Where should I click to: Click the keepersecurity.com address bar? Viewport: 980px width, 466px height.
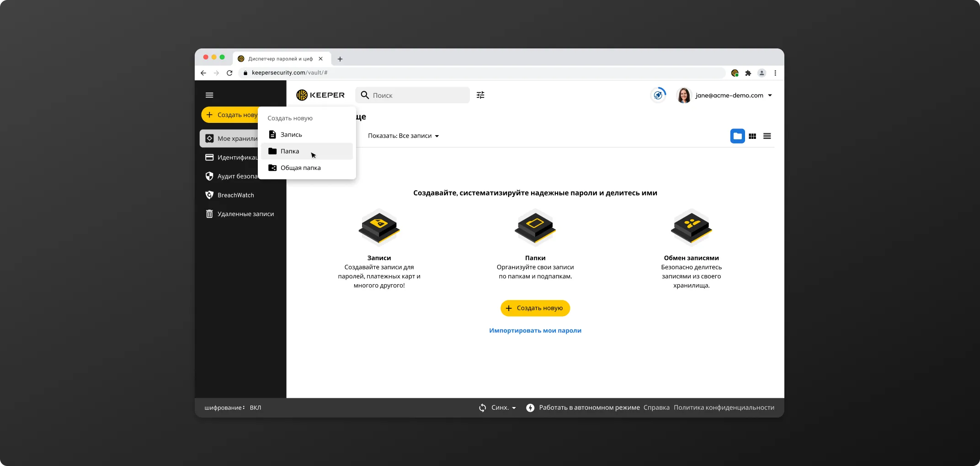[x=482, y=73]
